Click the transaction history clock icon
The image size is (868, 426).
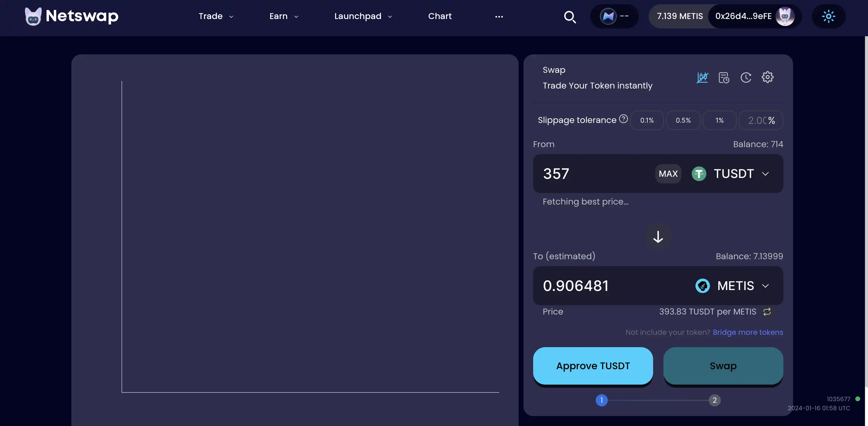tap(746, 77)
